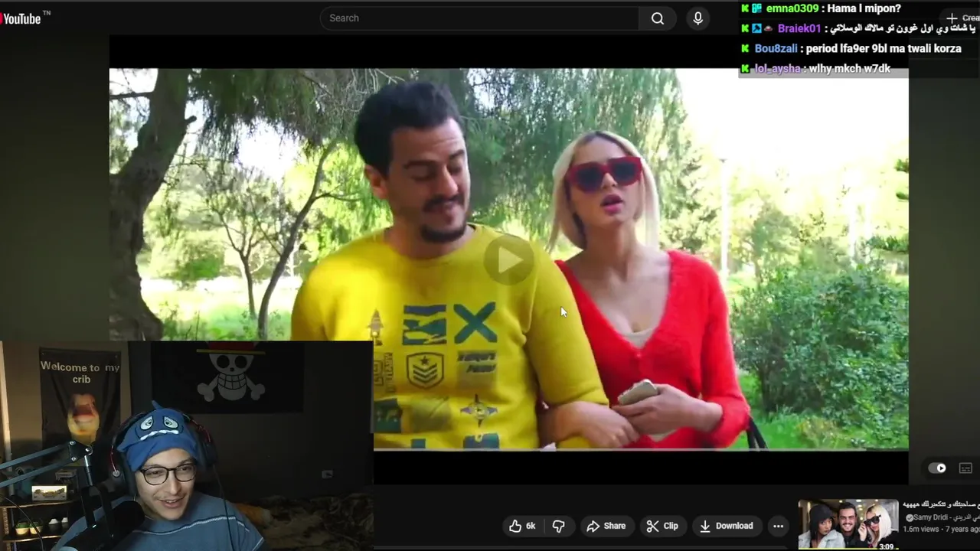Start voice search with microphone icon
980x551 pixels.
(x=697, y=18)
